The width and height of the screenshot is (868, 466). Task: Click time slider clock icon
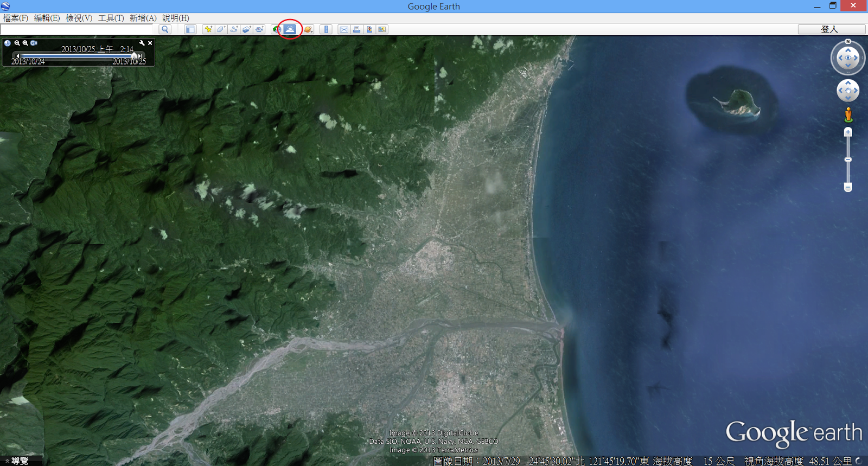coord(8,43)
